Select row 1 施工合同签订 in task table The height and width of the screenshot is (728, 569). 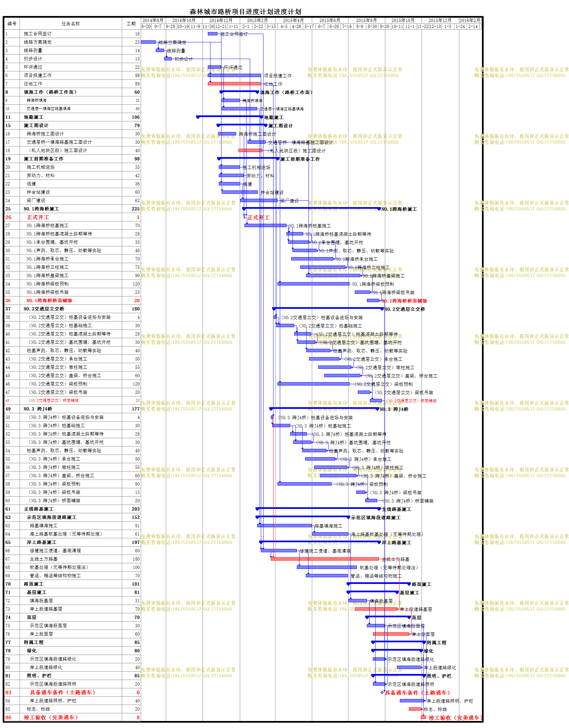coord(72,34)
